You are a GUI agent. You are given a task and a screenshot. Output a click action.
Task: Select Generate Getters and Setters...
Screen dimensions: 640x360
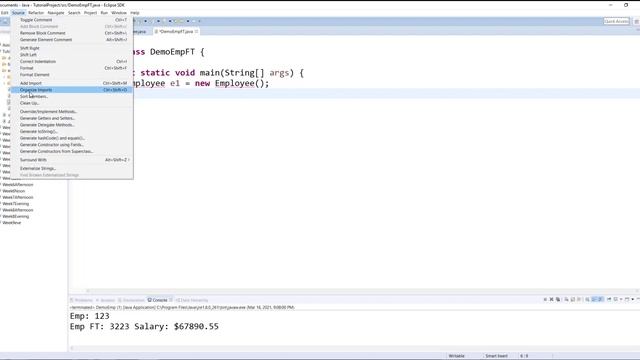coord(71,118)
